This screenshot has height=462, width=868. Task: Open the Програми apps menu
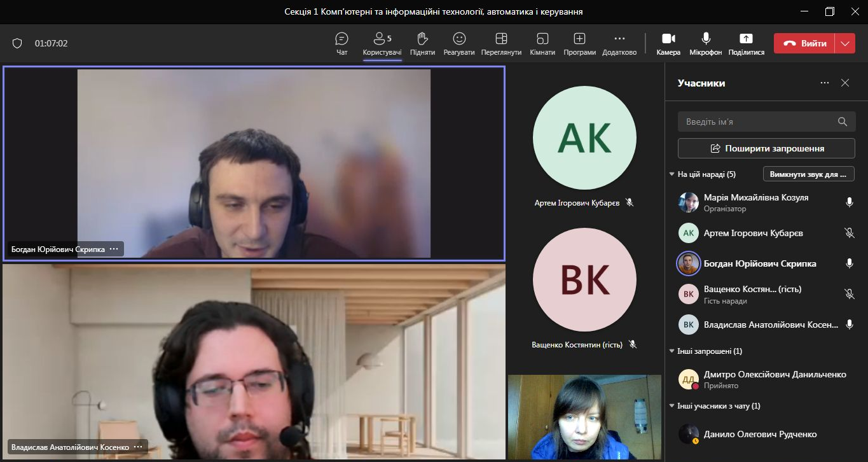[x=579, y=43]
